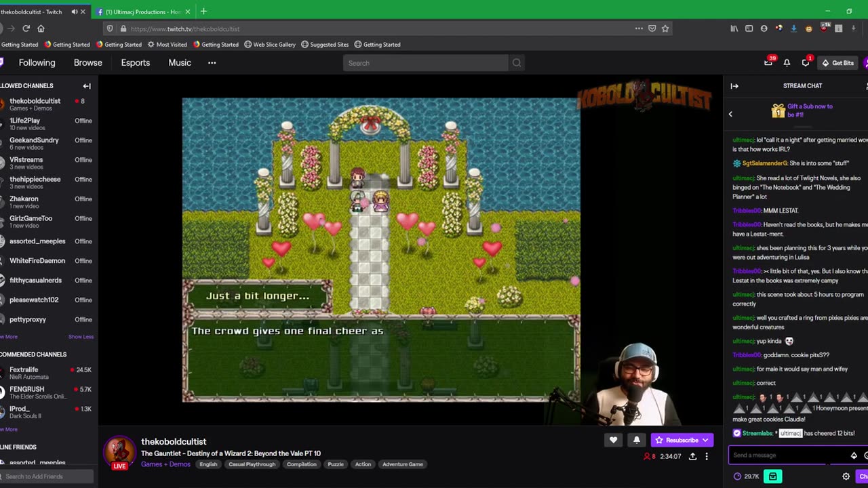Select the Adventure Game tag
The image size is (868, 488).
click(x=403, y=464)
